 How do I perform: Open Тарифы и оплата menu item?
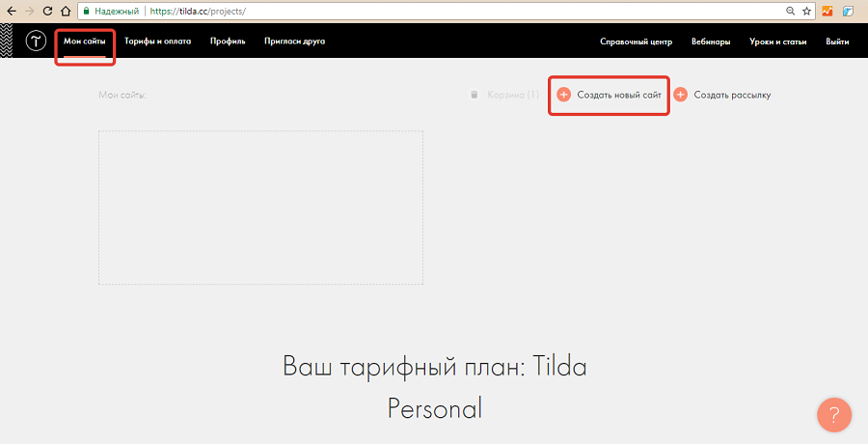158,41
